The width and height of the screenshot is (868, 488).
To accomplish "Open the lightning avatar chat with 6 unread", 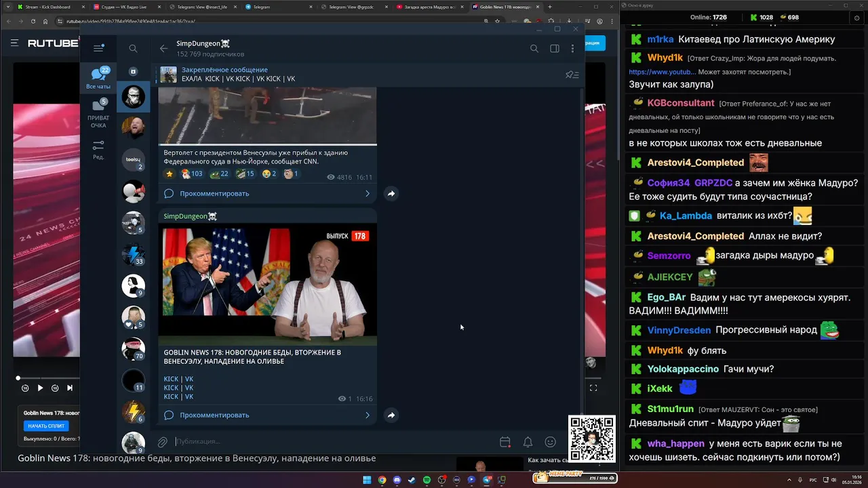I will pyautogui.click(x=133, y=411).
